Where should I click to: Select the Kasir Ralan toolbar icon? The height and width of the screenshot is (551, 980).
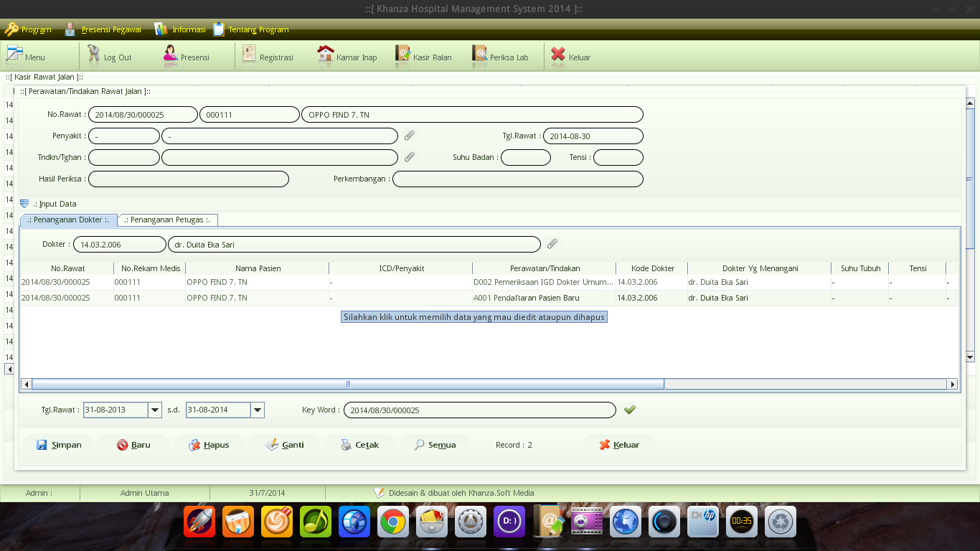[x=426, y=56]
